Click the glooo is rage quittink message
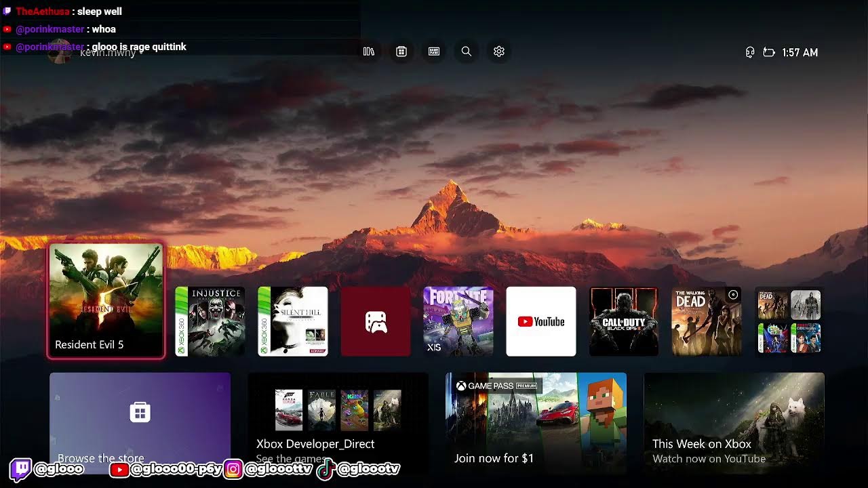The height and width of the screenshot is (488, 868). pyautogui.click(x=94, y=47)
